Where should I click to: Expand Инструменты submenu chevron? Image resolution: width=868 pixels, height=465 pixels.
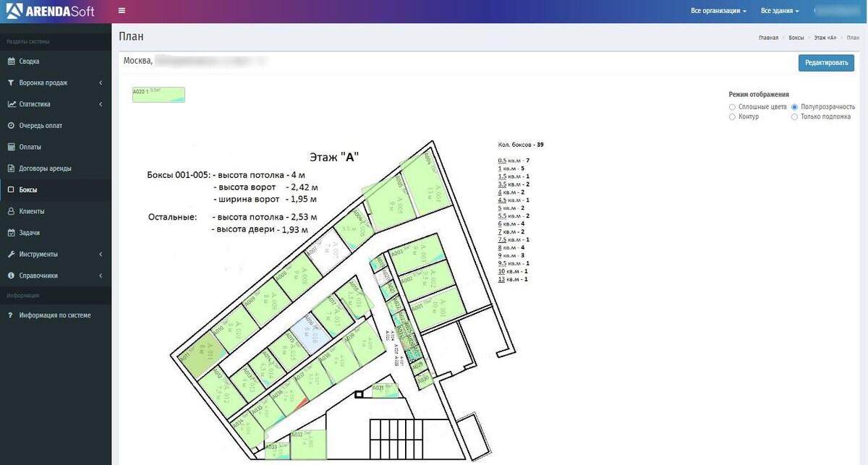pos(101,255)
